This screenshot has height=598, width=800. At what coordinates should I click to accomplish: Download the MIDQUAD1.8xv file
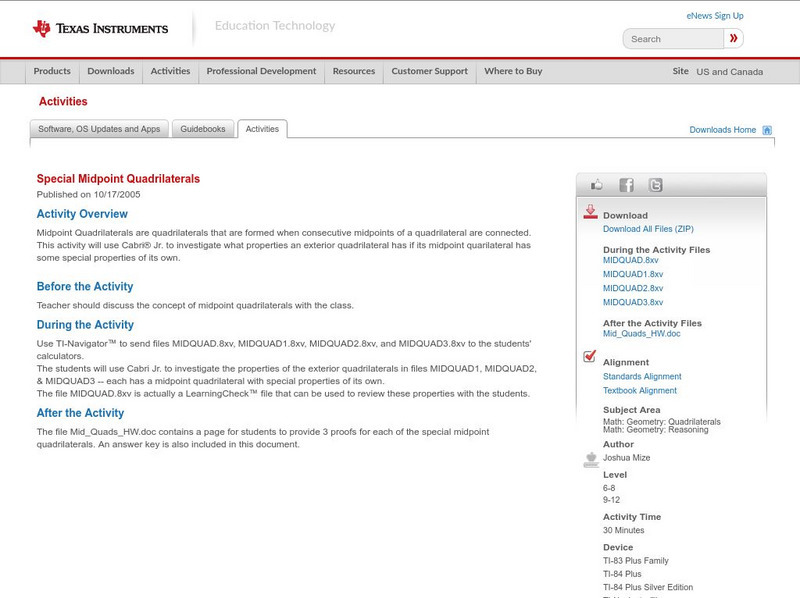pos(633,275)
